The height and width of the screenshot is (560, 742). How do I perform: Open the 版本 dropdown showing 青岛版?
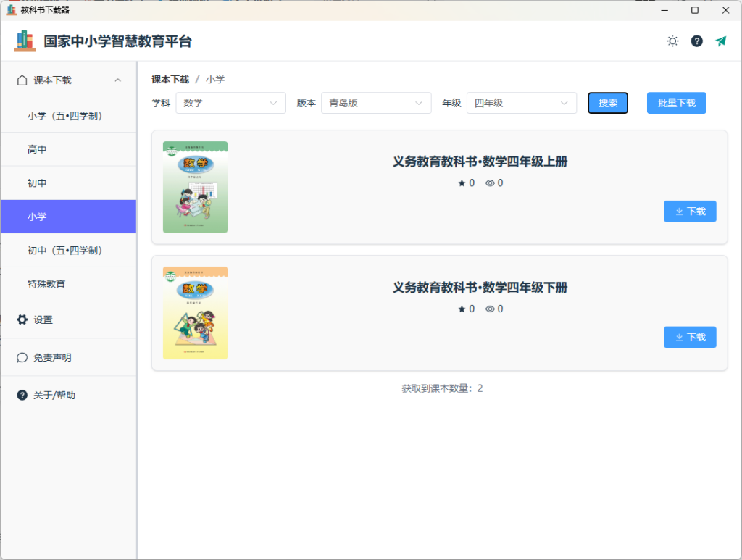click(376, 103)
